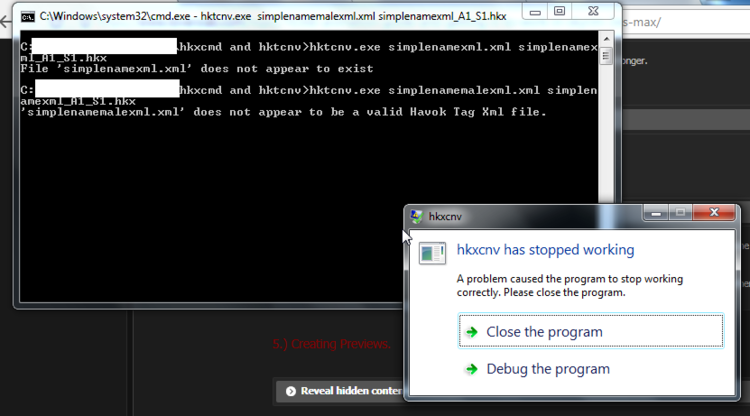
Task: Click the browser back arrow
Action: coord(6,22)
